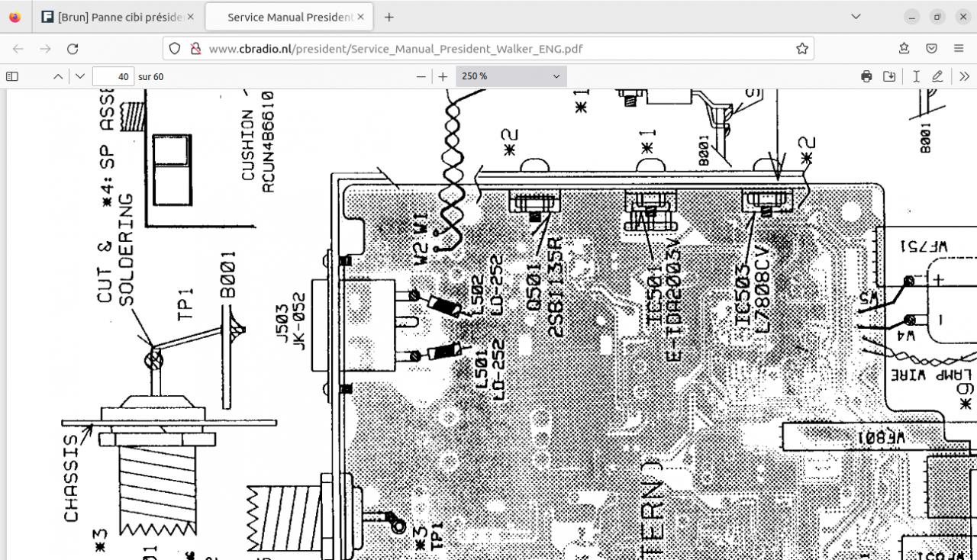Go to the previous PDF page
The width and height of the screenshot is (977, 560).
point(59,76)
